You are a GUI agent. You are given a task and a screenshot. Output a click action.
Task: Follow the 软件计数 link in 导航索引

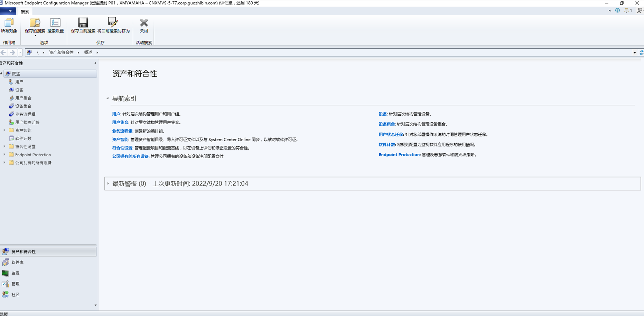[387, 145]
